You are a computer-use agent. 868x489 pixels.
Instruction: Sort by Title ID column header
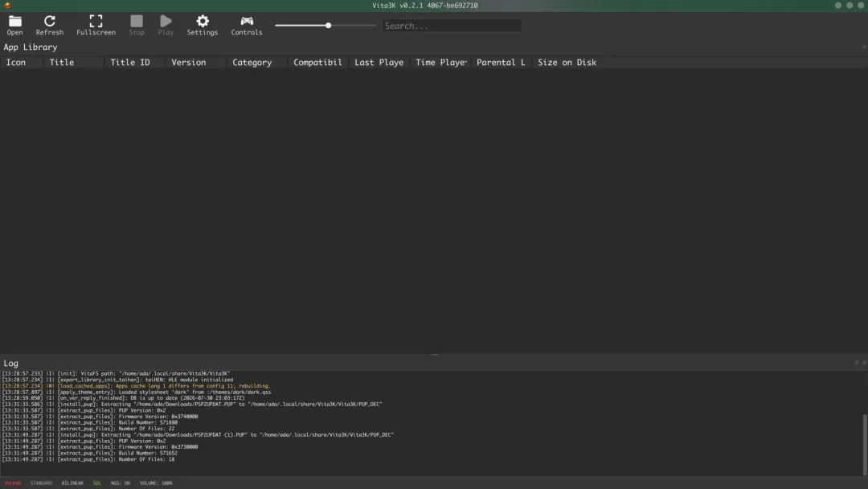tap(135, 63)
